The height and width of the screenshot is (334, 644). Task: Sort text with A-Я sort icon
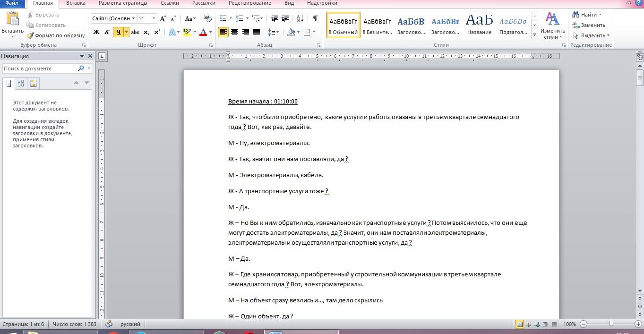tap(300, 19)
